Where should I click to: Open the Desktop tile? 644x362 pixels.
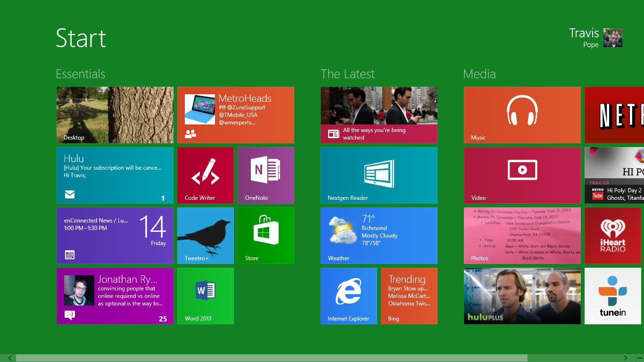[x=115, y=115]
